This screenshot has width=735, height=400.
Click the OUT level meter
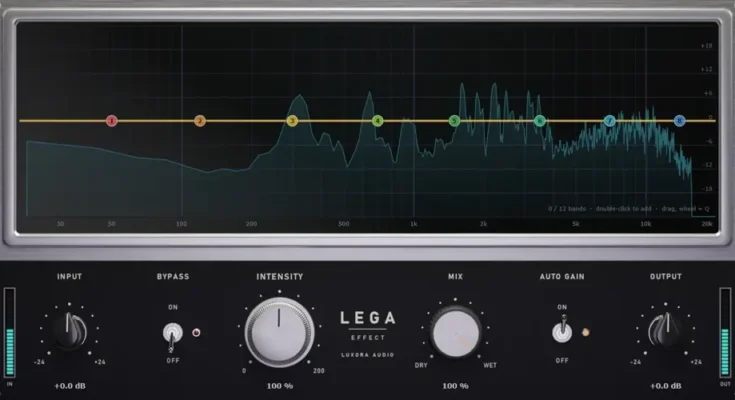point(725,332)
